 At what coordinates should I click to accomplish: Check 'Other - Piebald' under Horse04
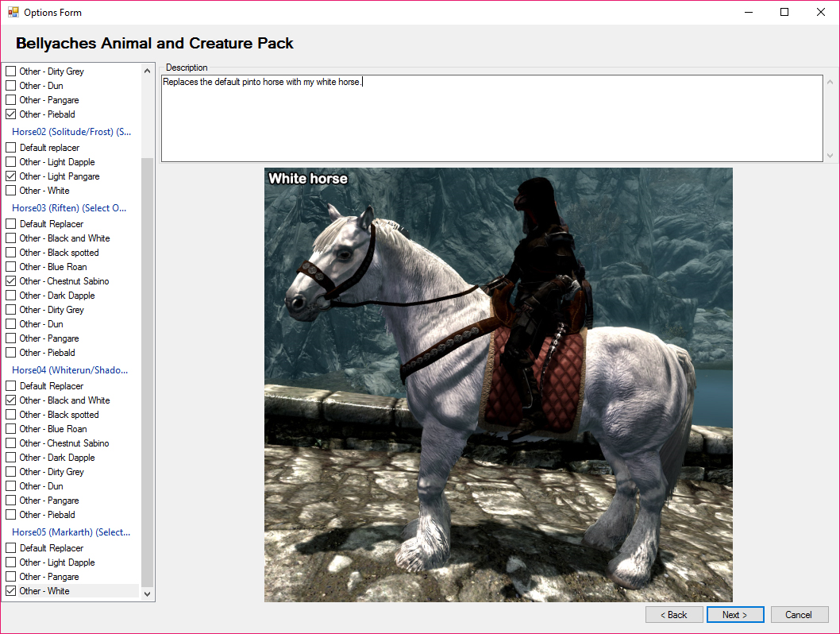point(10,515)
